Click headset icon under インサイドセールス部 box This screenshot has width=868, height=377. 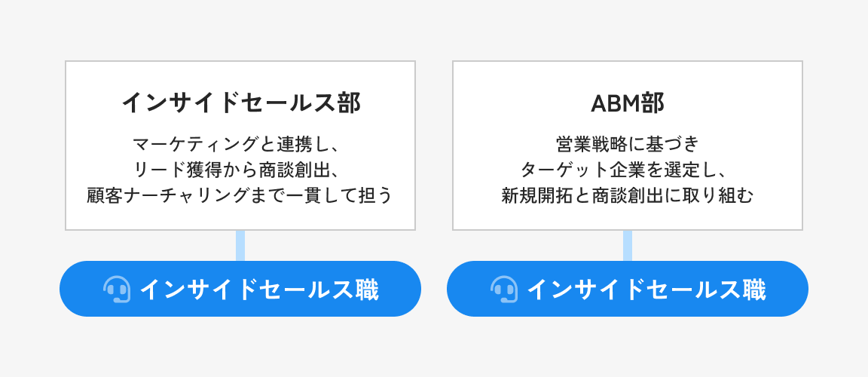(x=117, y=289)
